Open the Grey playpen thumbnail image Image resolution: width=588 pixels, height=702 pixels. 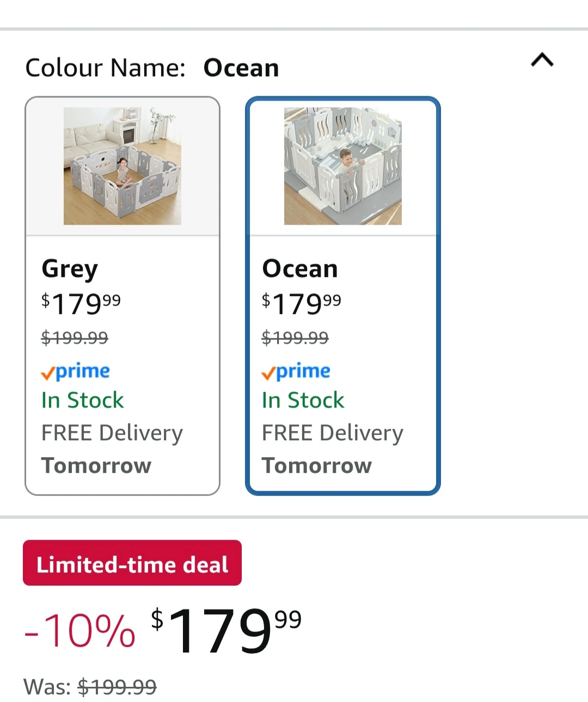(122, 166)
